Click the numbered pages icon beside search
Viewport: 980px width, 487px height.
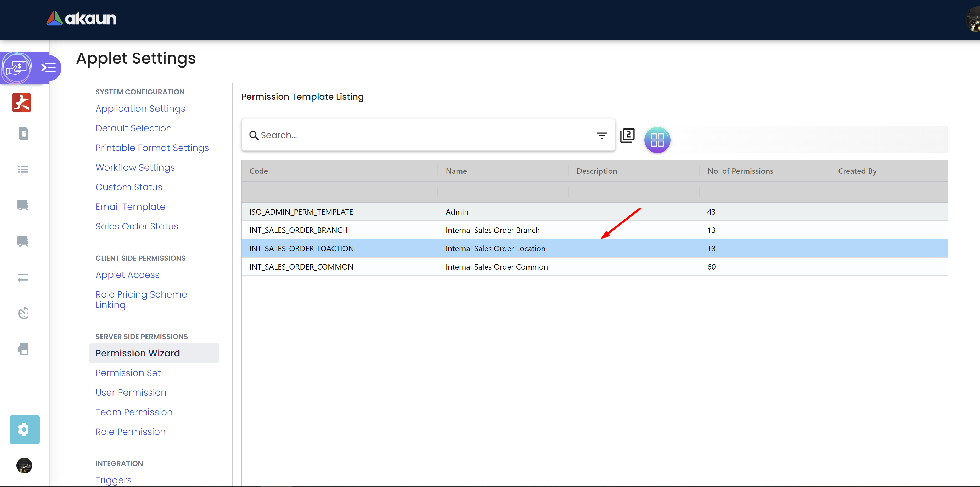tap(627, 136)
